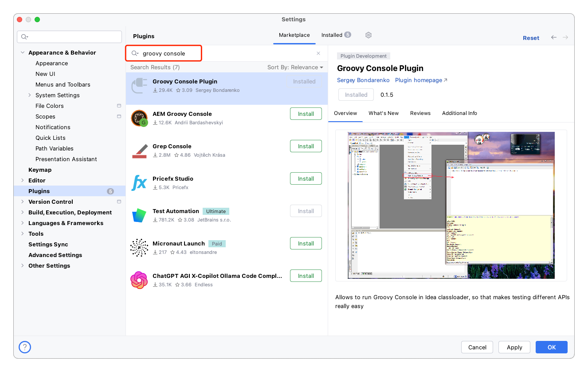The height and width of the screenshot is (372, 588).
Task: Open Advanced Settings page
Action: 55,255
